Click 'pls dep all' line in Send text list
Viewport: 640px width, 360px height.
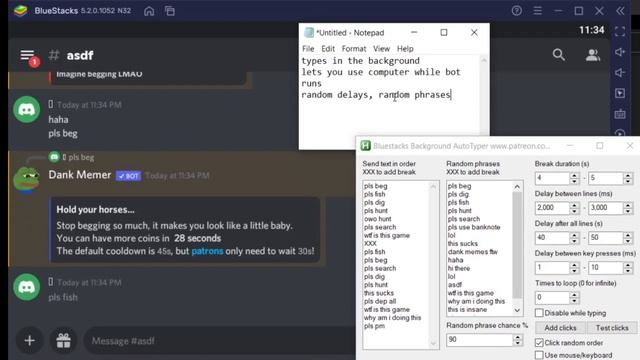[380, 301]
